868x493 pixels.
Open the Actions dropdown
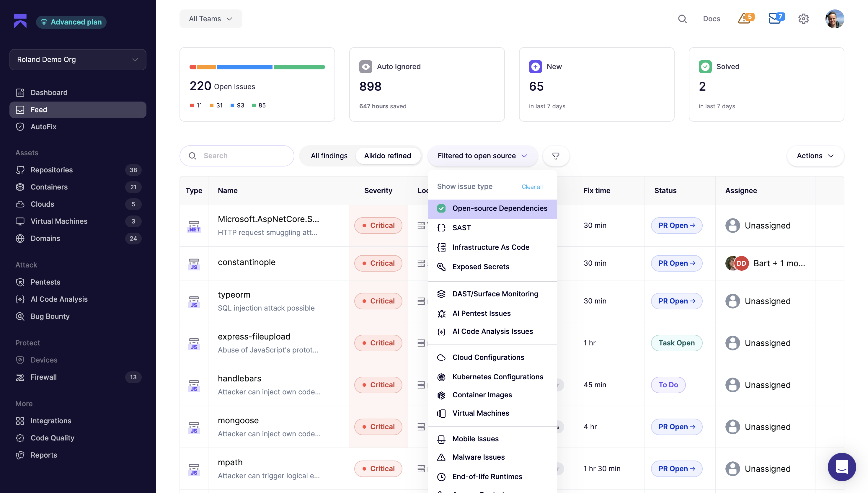point(815,156)
